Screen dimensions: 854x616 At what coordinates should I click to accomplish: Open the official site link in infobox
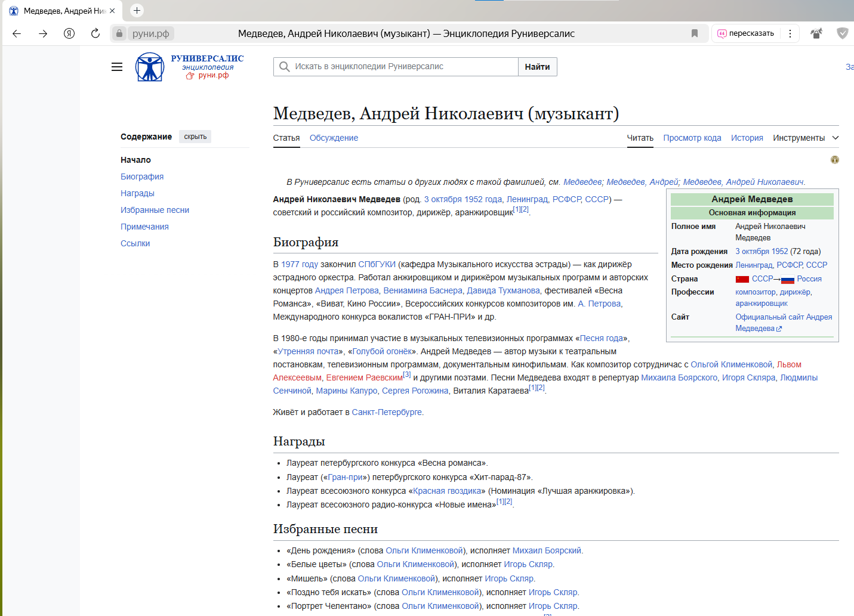pyautogui.click(x=784, y=323)
